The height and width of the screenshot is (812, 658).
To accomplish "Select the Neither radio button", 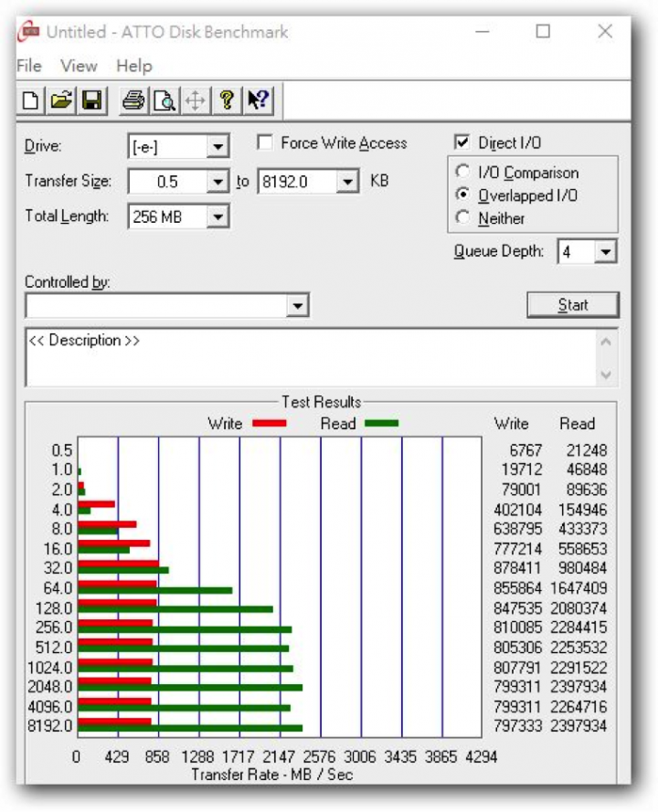I will tap(462, 217).
